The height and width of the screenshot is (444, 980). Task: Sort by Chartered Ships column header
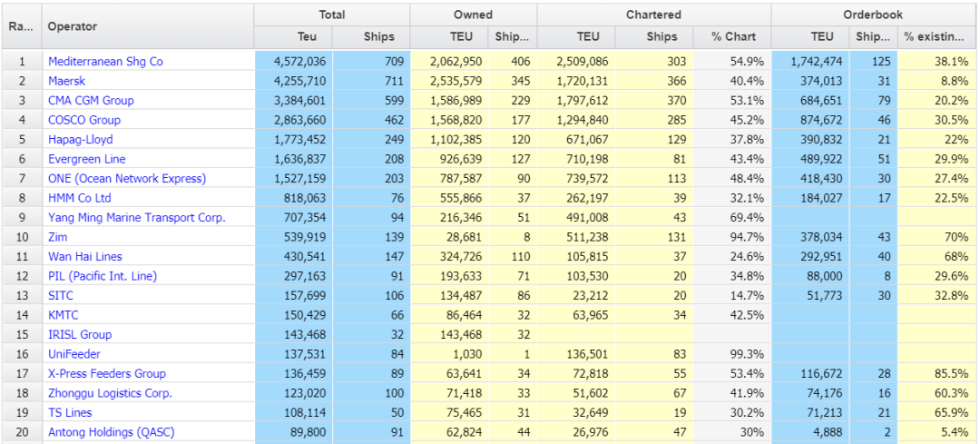661,37
